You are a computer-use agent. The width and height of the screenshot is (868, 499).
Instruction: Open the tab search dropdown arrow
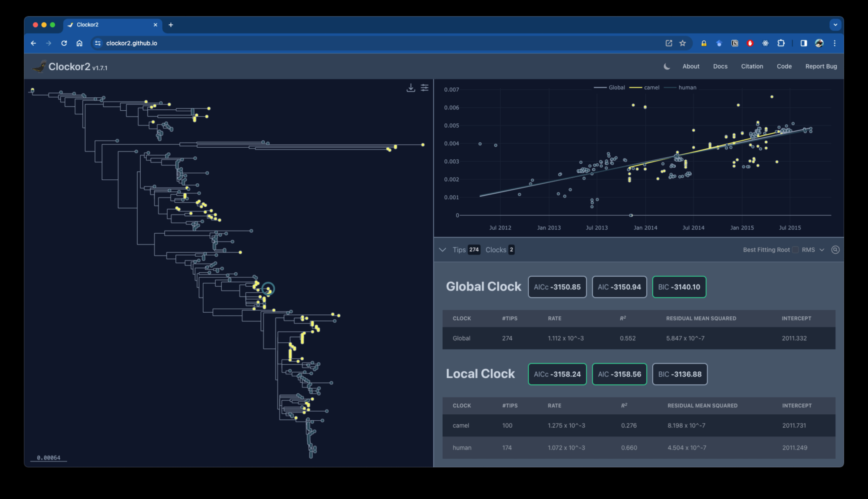pyautogui.click(x=835, y=25)
